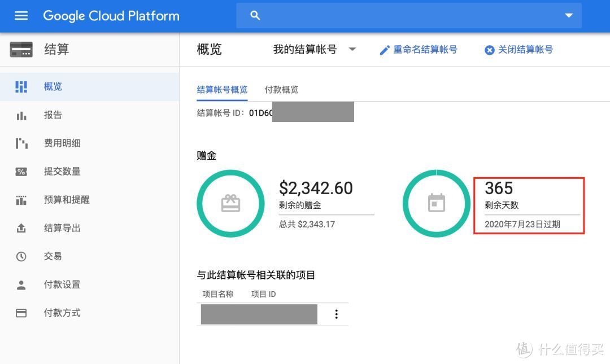Screen dimensions: 610x364
Task: Expand the search bar dropdown arrow
Action: pos(569,16)
